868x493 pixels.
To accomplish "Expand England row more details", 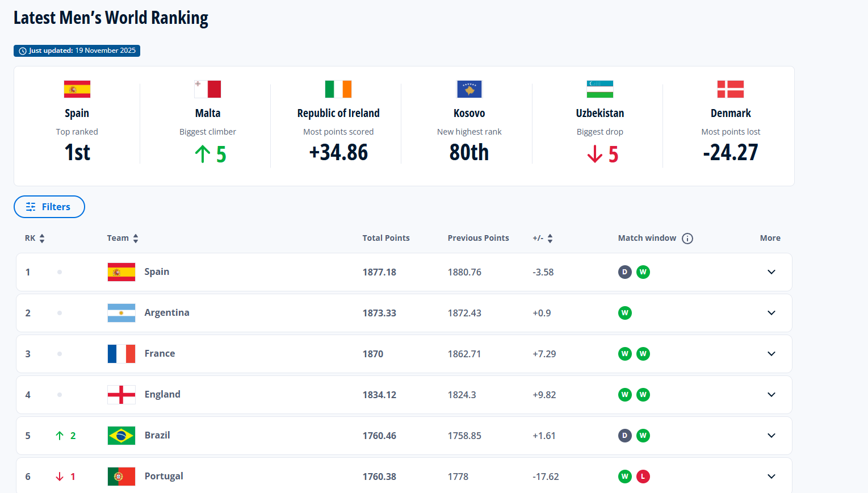I will (x=771, y=395).
